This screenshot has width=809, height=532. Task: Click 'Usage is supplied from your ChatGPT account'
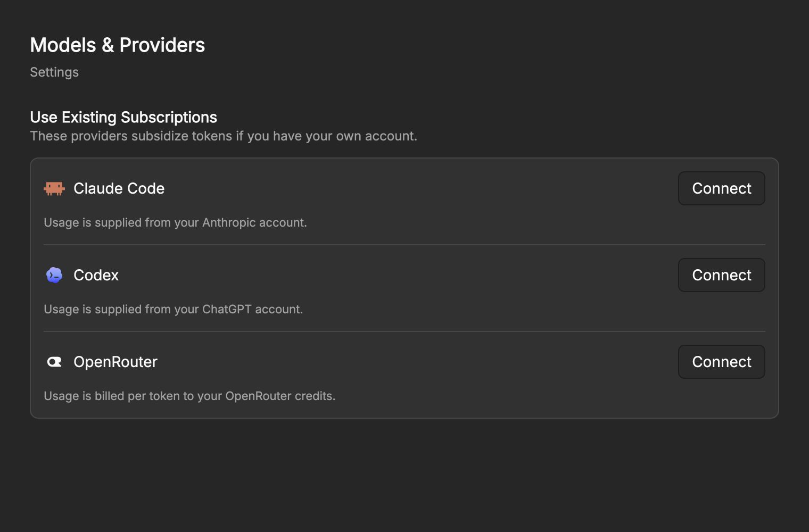coord(173,309)
